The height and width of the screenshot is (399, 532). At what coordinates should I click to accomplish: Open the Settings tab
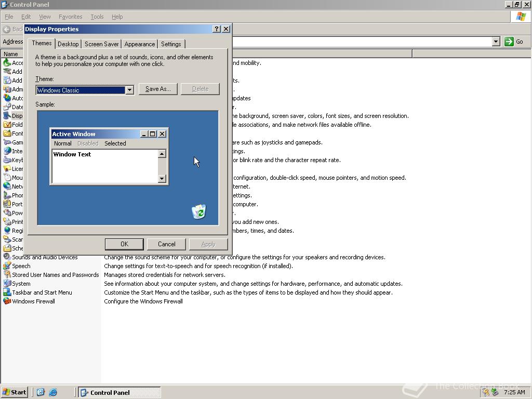tap(171, 44)
